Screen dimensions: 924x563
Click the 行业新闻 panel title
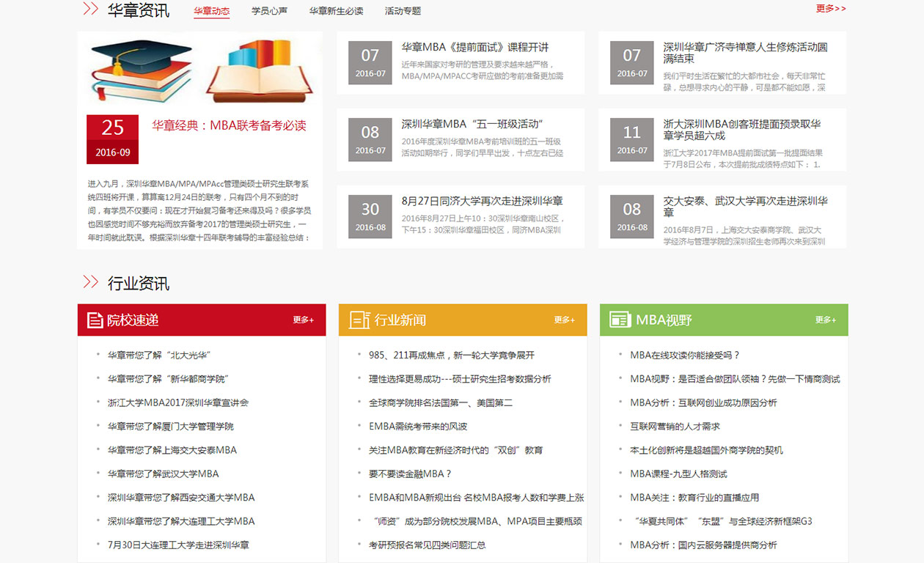pyautogui.click(x=400, y=320)
